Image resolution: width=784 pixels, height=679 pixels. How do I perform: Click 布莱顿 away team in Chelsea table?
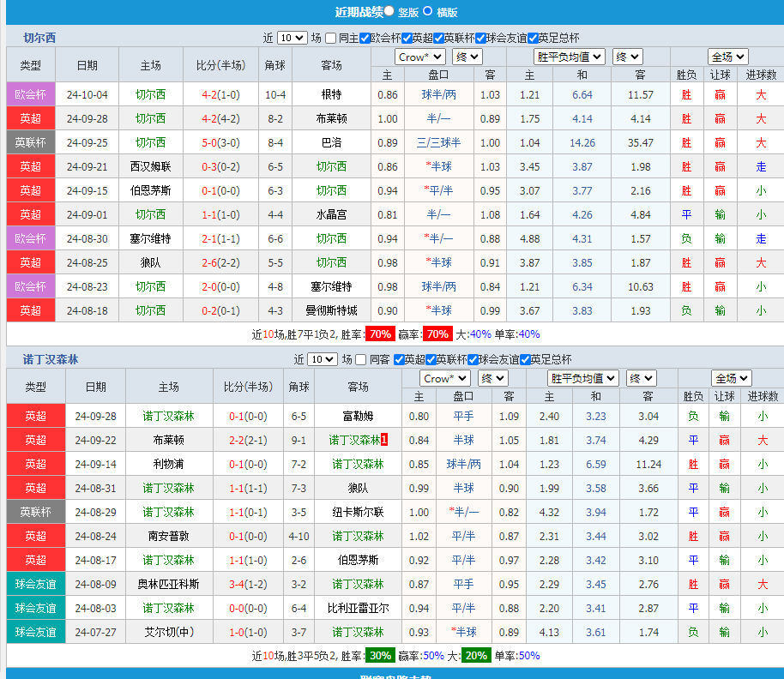tap(331, 118)
